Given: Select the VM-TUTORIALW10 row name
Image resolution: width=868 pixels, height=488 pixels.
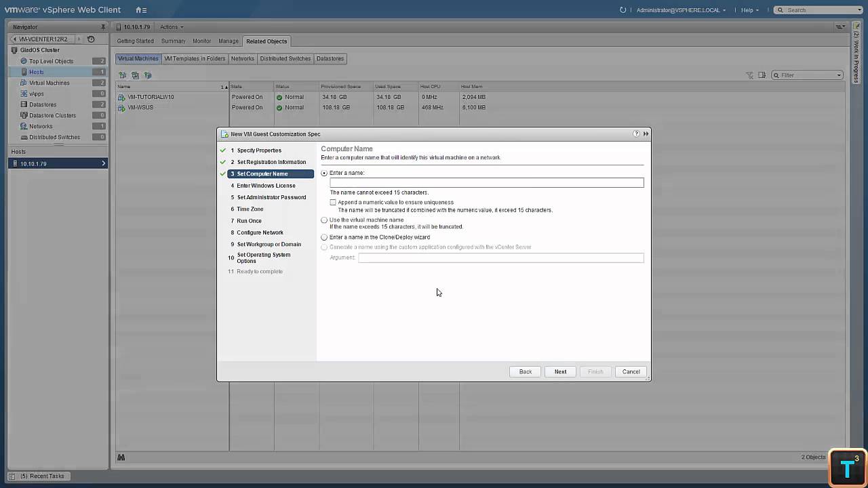Looking at the screenshot, I should (151, 97).
